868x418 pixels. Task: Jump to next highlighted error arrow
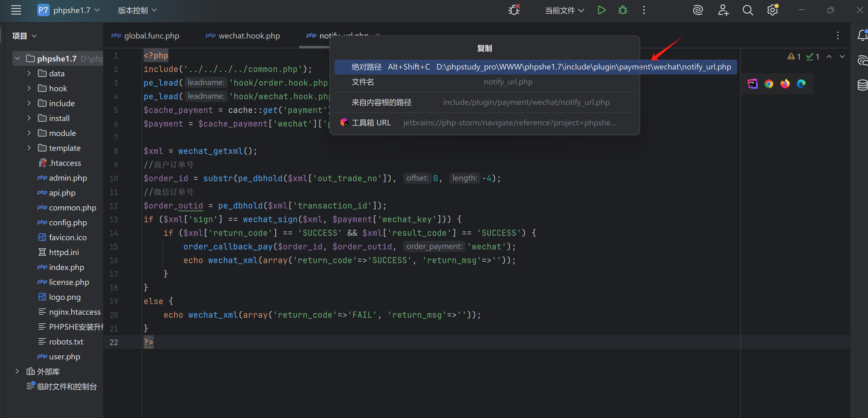[x=842, y=56]
